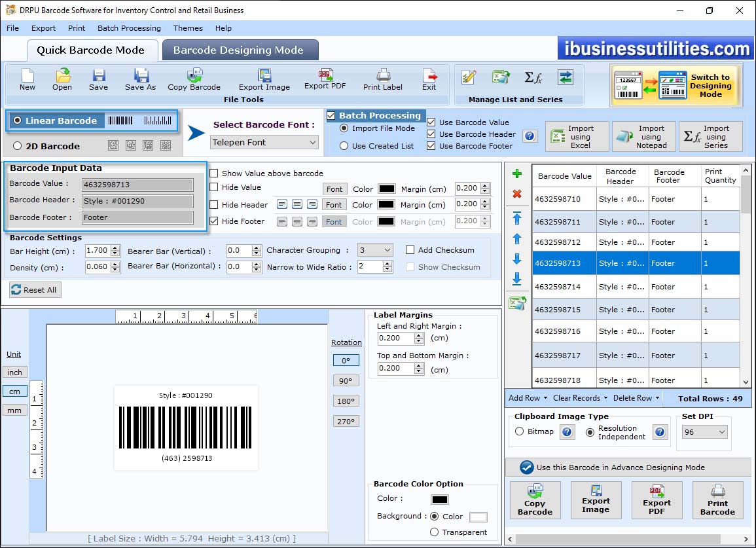
Task: Open the Themes menu
Action: point(188,28)
